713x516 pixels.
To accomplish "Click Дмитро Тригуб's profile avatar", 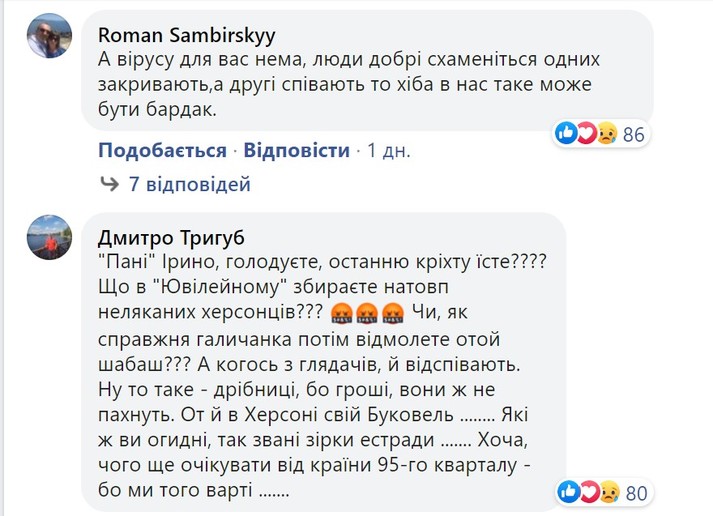I will (x=48, y=237).
